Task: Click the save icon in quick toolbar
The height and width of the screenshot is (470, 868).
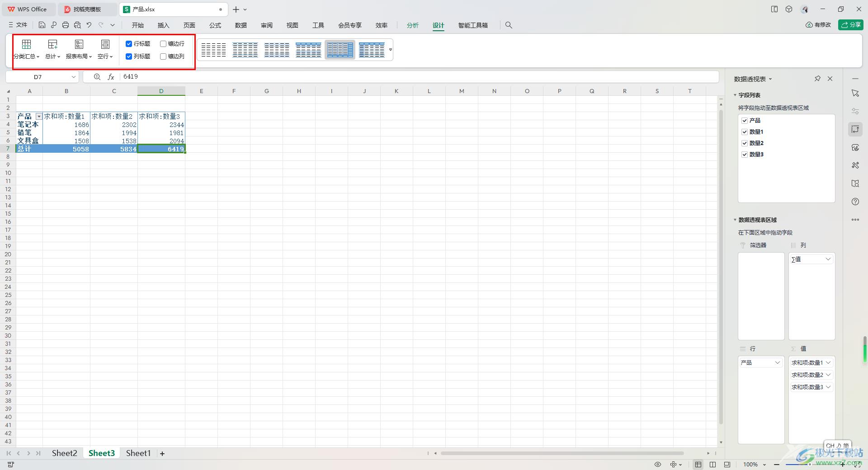Action: pyautogui.click(x=42, y=25)
